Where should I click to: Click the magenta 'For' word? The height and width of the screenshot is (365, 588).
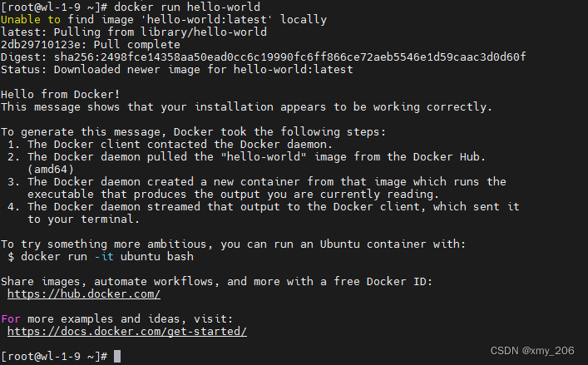pyautogui.click(x=11, y=319)
